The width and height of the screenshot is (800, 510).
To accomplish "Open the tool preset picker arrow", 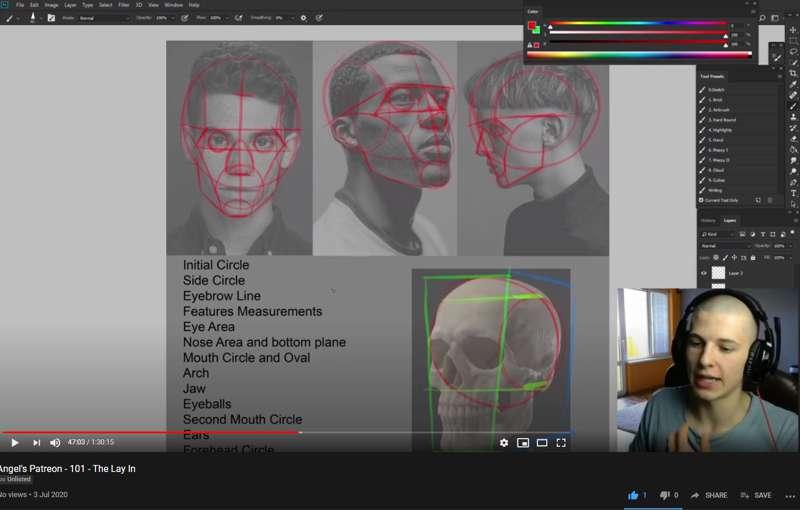I will pos(18,18).
